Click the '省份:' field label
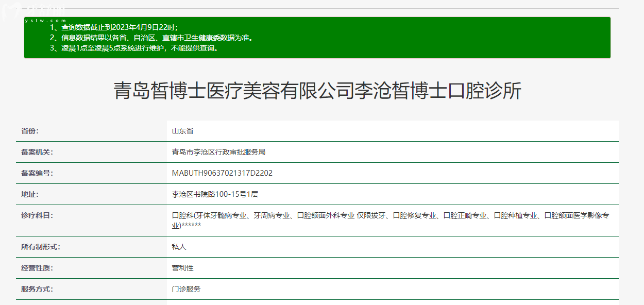 [x=30, y=131]
